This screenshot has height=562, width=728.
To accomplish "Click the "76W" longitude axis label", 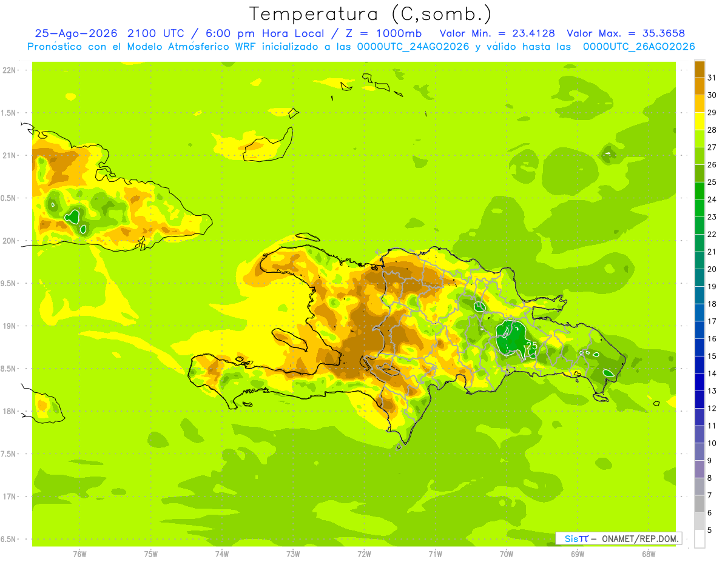I will click(79, 554).
